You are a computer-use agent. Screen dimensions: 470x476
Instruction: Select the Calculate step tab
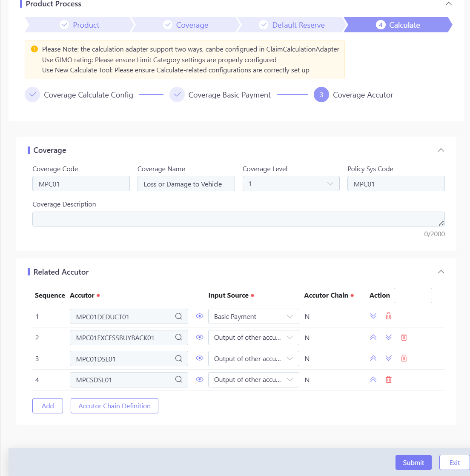coord(398,25)
